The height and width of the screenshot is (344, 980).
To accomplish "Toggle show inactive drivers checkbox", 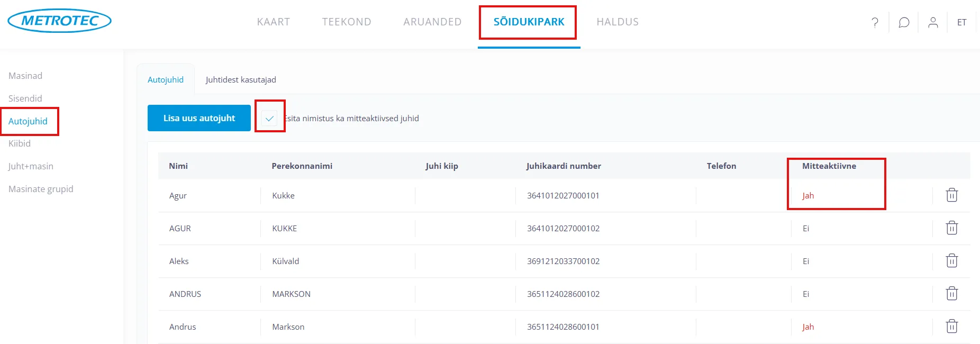I will tap(270, 118).
